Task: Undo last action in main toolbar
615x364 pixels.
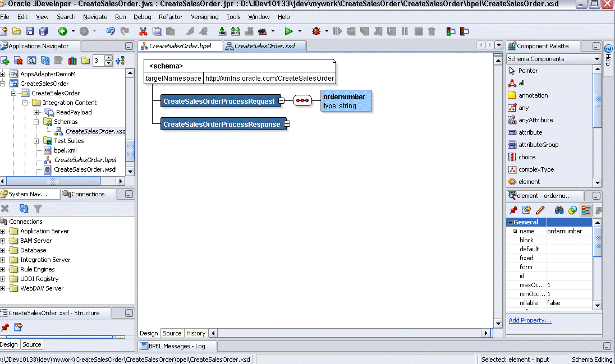Action: pos(111,31)
